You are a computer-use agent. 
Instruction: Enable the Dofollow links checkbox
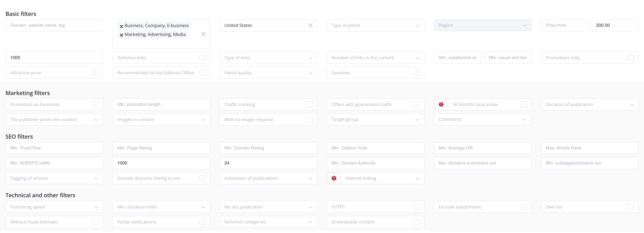[202, 58]
